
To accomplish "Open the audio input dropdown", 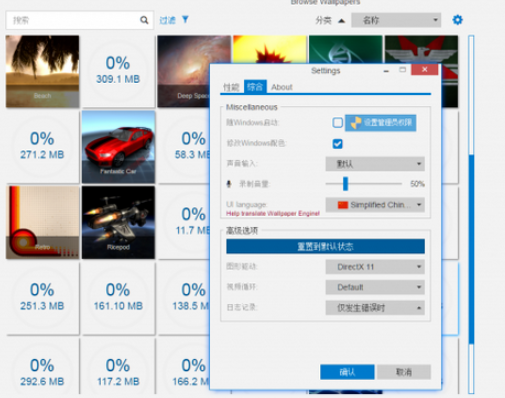I will tap(375, 164).
